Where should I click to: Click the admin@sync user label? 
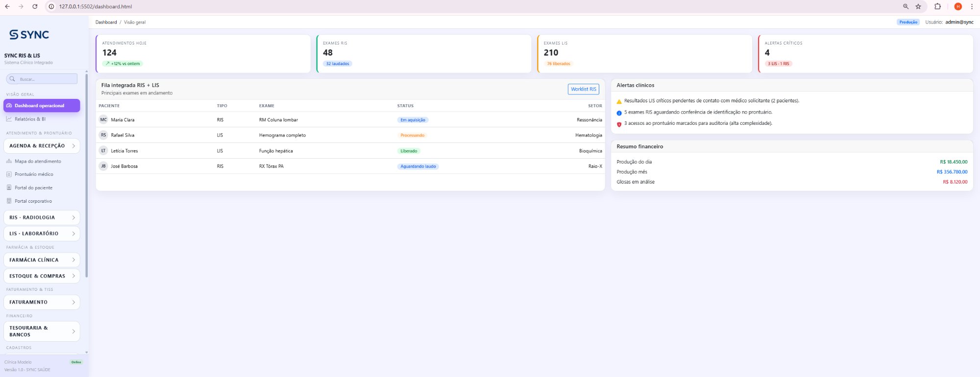pyautogui.click(x=959, y=22)
